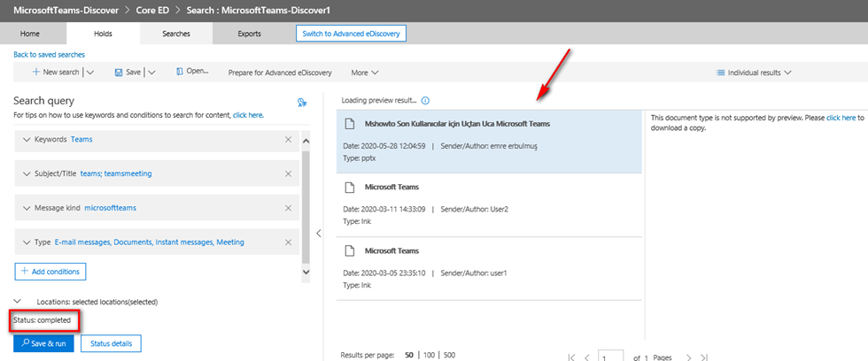Viewport: 868px width, 361px height.
Task: Go to next results page icon
Action: pos(689,357)
